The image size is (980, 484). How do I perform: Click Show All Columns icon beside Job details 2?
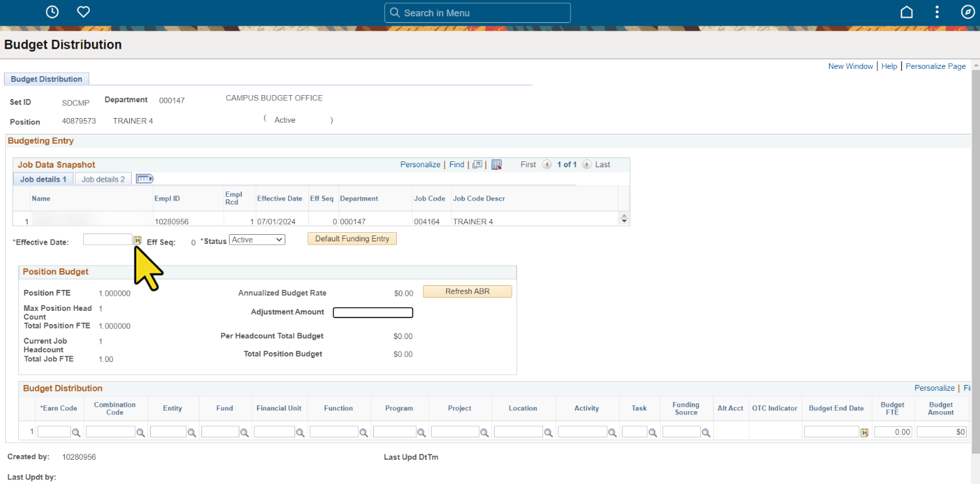tap(144, 179)
